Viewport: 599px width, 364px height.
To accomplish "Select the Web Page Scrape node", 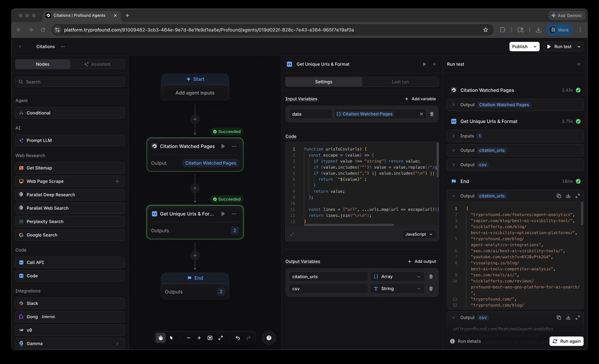I will coord(70,181).
